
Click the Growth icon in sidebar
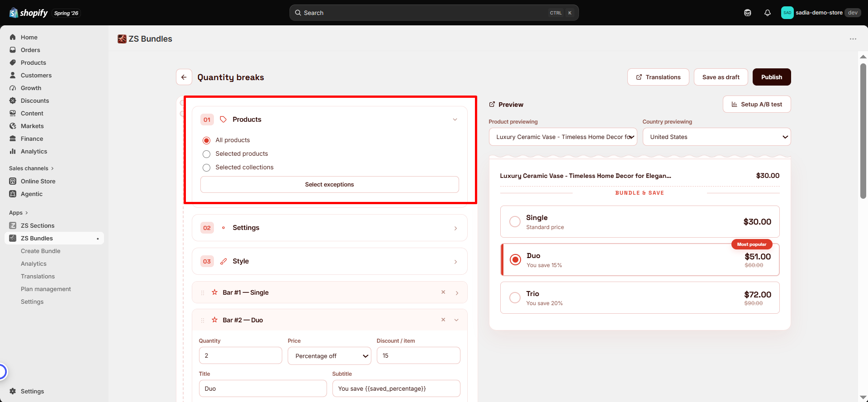(x=13, y=88)
